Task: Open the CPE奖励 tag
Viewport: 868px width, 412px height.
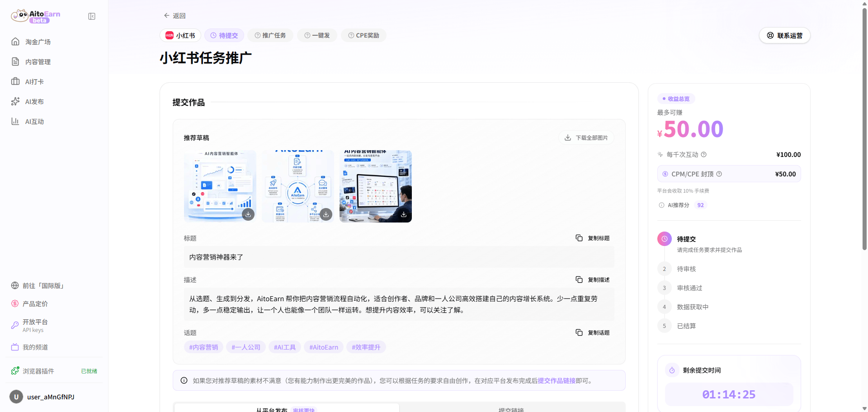Action: point(363,35)
